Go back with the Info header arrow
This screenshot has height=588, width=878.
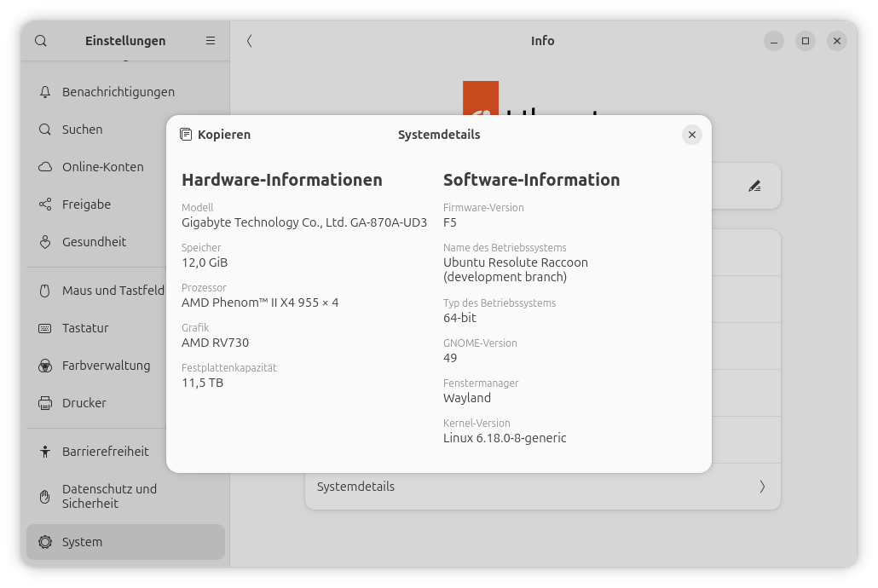click(x=250, y=41)
